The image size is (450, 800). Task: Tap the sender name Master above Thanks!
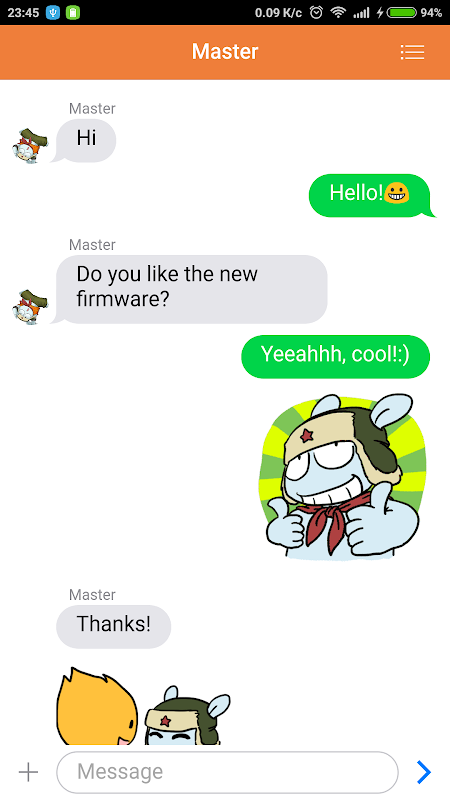92,595
